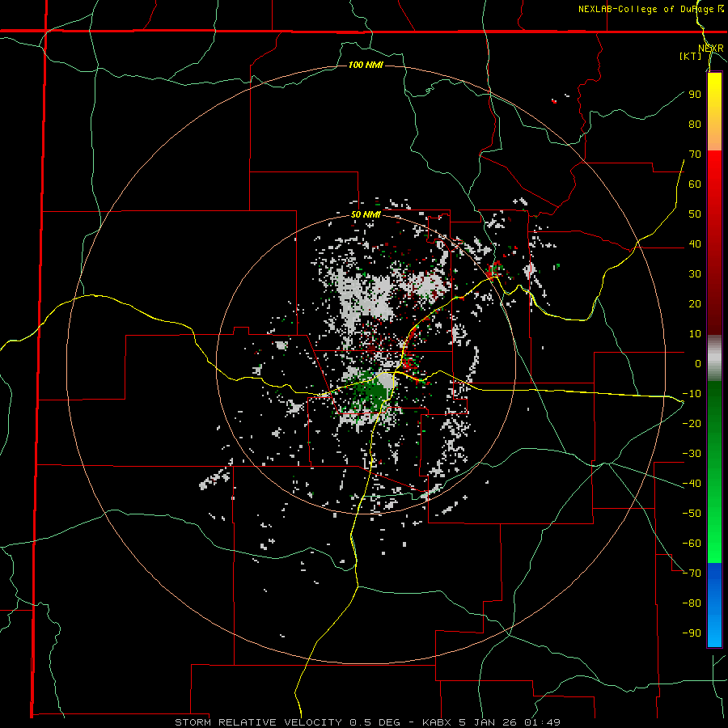The width and height of the screenshot is (728, 728).
Task: Click the KABX 5 JAN 26 01:49 timestamp
Action: click(491, 722)
